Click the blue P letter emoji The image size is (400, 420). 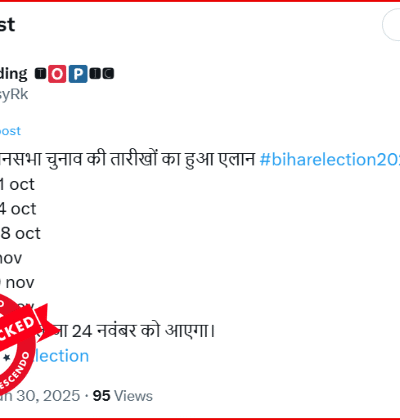[x=78, y=74]
